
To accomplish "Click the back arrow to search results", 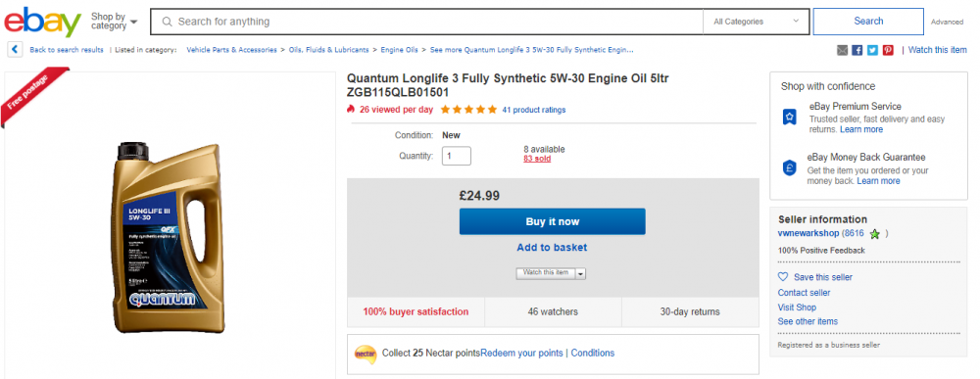I will click(x=15, y=50).
